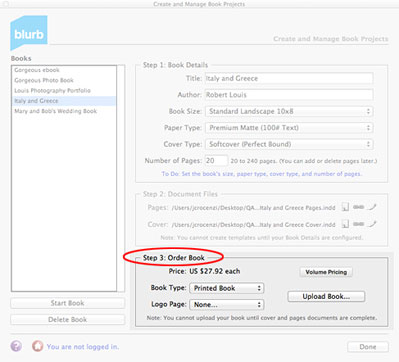Screen dimensions: 399x362
Task: Click the new document icon for Pages
Action: click(x=345, y=207)
